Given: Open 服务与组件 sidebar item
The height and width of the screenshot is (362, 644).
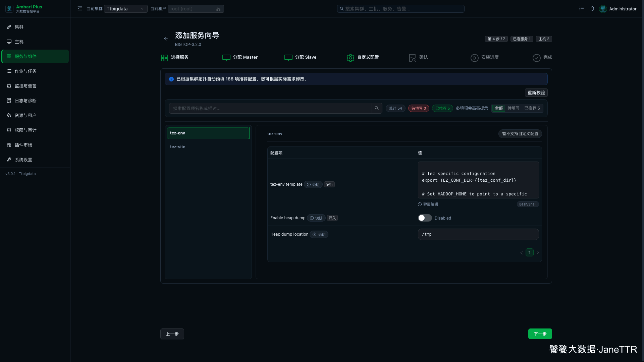Looking at the screenshot, I should (35, 56).
